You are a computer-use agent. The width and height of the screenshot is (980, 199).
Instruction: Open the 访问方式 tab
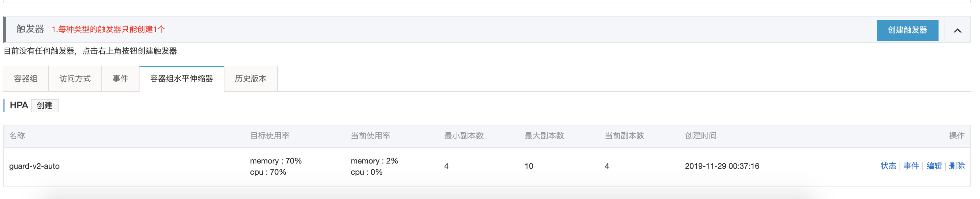(75, 78)
